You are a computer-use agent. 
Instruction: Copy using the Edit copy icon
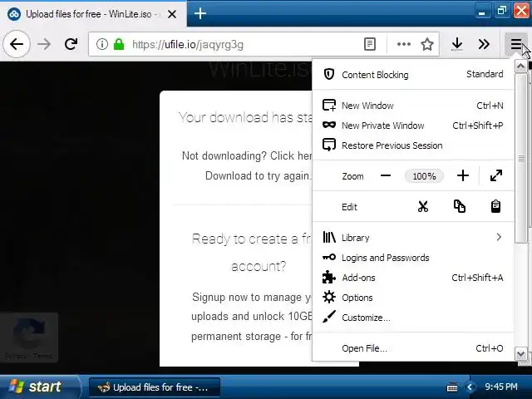[x=460, y=206]
